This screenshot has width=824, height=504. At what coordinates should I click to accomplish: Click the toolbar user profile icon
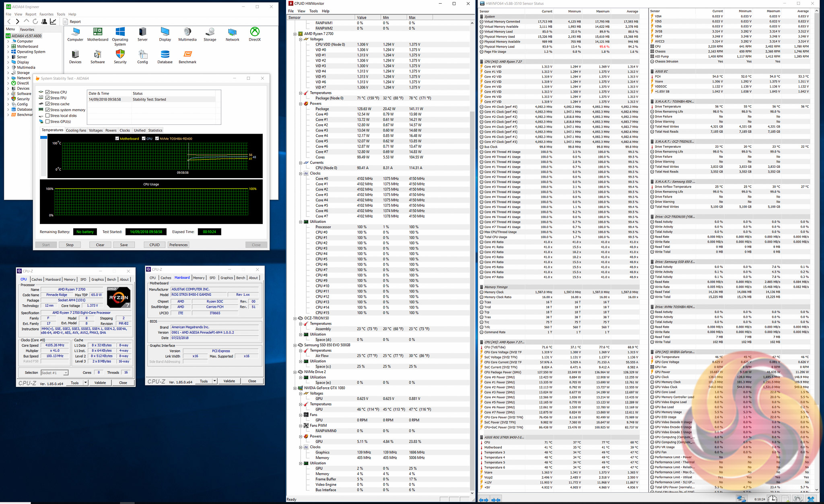(44, 21)
